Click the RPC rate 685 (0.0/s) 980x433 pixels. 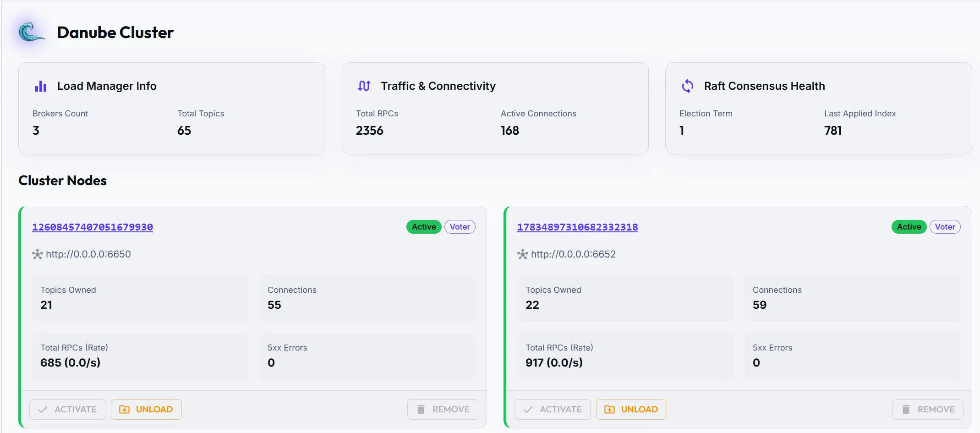tap(71, 363)
